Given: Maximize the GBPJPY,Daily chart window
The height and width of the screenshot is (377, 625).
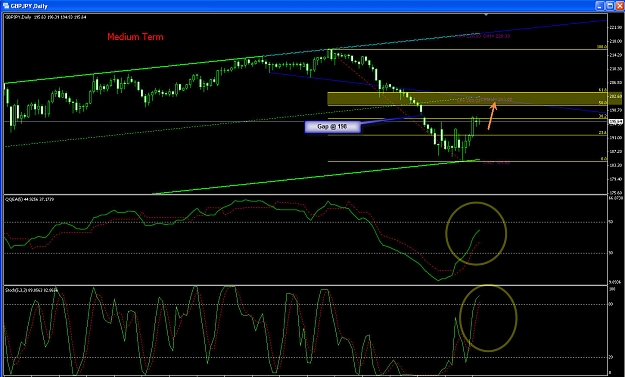Looking at the screenshot, I should coord(610,6).
